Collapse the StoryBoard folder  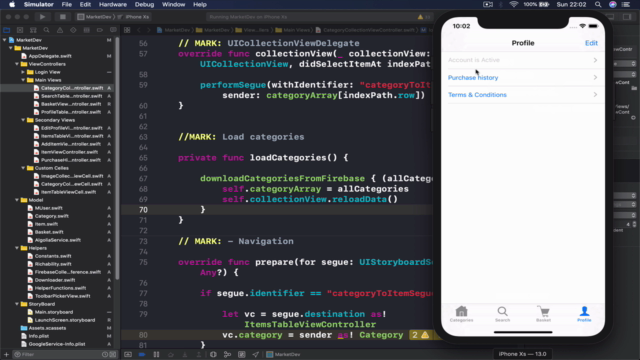tap(17, 304)
